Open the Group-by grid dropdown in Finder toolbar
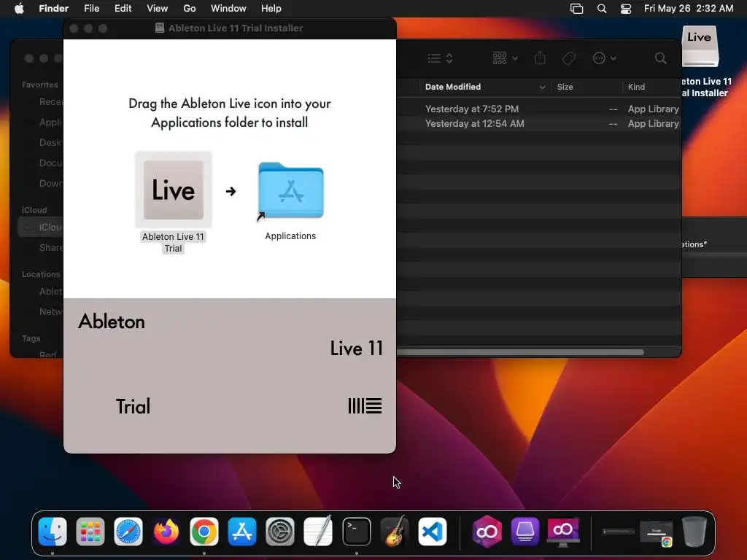Viewport: 747px width, 560px height. pyautogui.click(x=505, y=58)
